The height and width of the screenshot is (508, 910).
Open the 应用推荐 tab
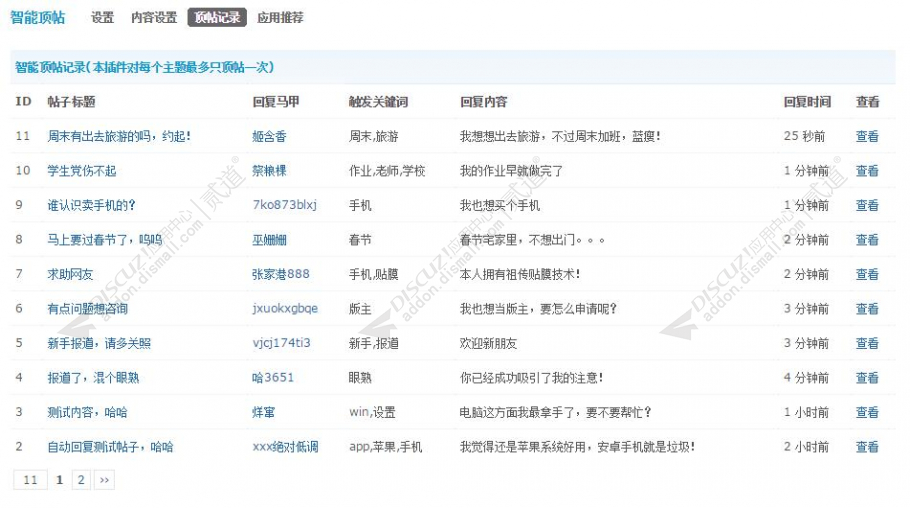click(x=280, y=17)
